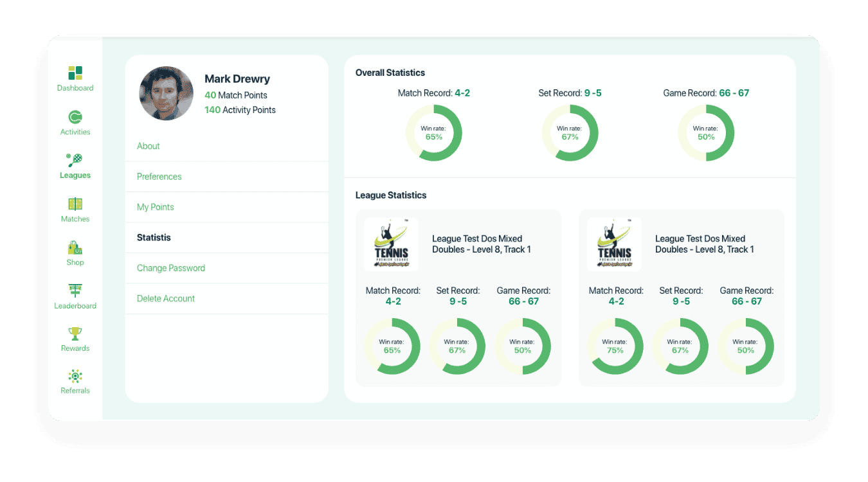Click the Leagues label in sidebar
The width and height of the screenshot is (868, 482).
pyautogui.click(x=75, y=175)
